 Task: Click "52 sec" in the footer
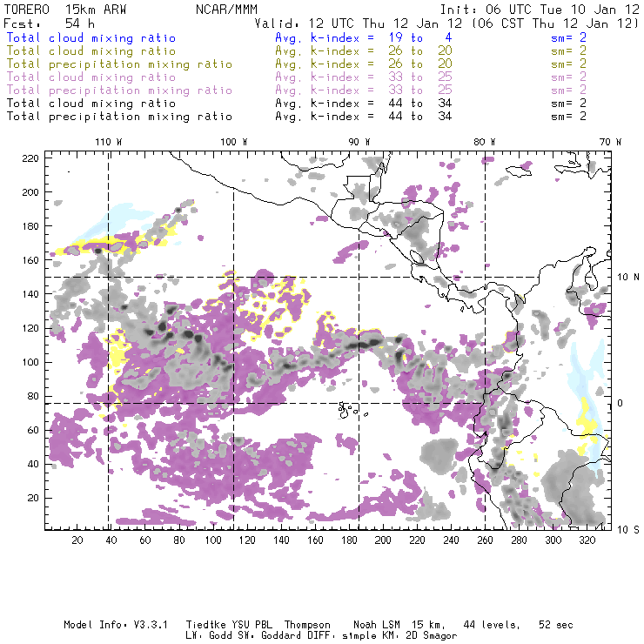tap(556, 625)
